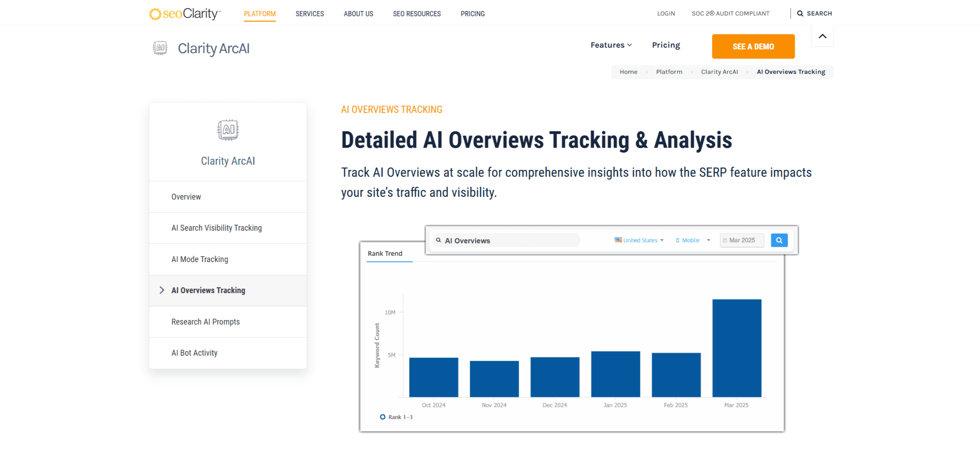Expand the Features dropdown
This screenshot has height=475, width=980.
coord(611,45)
